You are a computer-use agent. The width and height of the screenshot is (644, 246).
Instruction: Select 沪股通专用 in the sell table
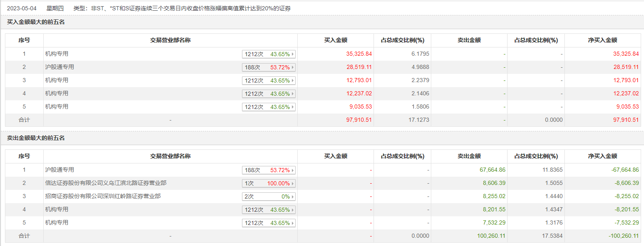coord(59,170)
